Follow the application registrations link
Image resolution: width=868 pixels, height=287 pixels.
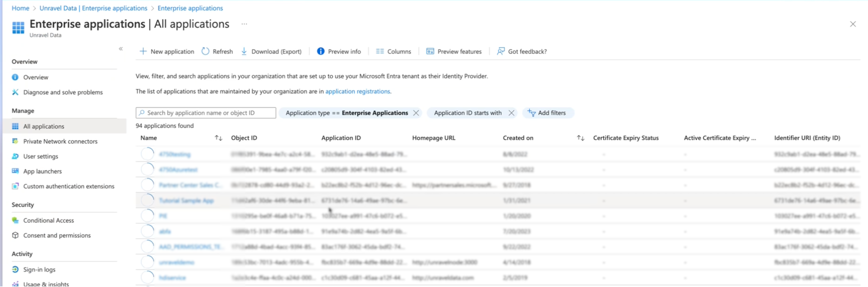click(358, 91)
